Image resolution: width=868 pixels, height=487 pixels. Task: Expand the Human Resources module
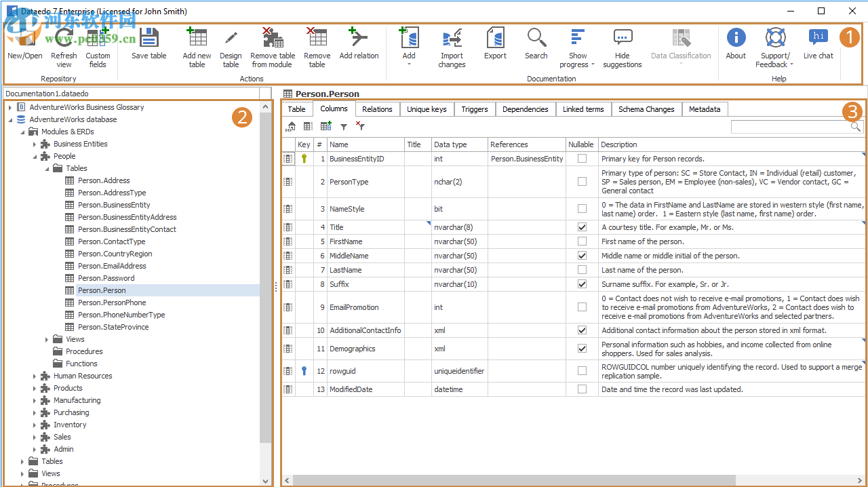35,376
